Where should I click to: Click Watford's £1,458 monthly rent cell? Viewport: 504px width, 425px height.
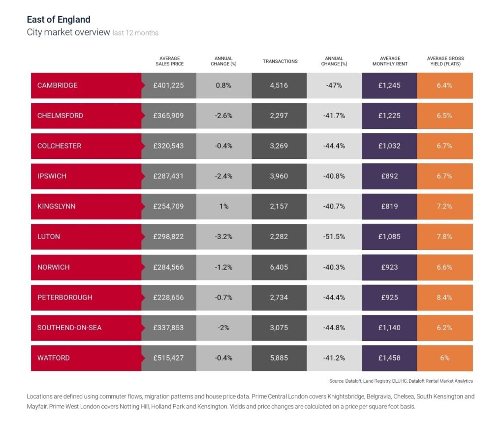tap(389, 358)
